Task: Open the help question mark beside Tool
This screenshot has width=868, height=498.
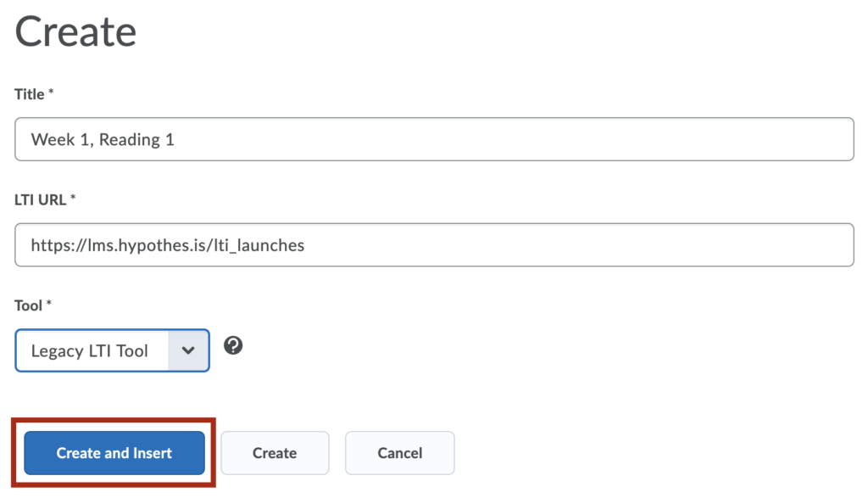Action: tap(233, 345)
